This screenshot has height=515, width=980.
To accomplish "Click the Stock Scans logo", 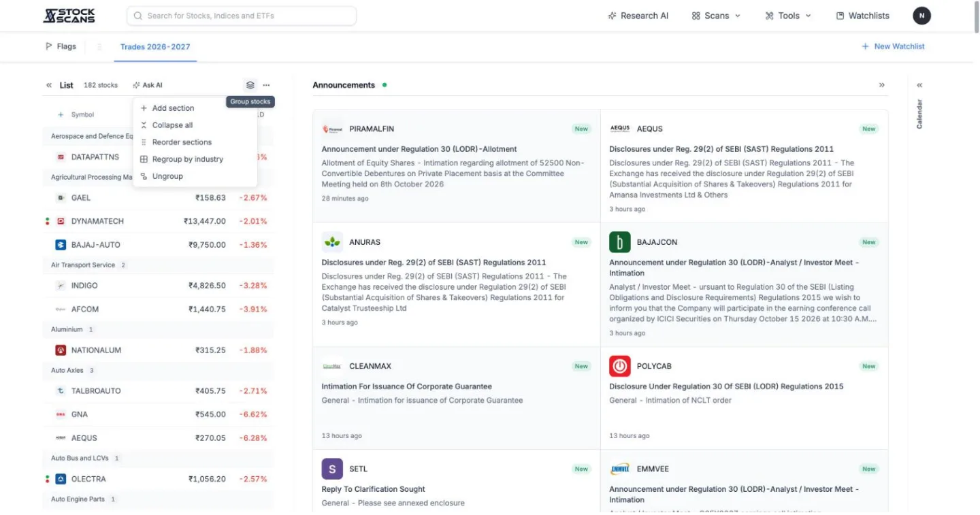I will point(69,16).
